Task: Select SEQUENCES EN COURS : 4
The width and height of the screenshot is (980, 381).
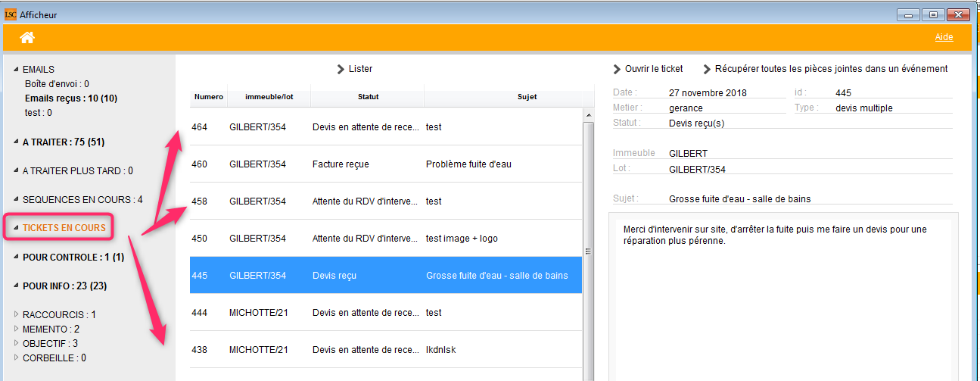Action: coord(82,200)
